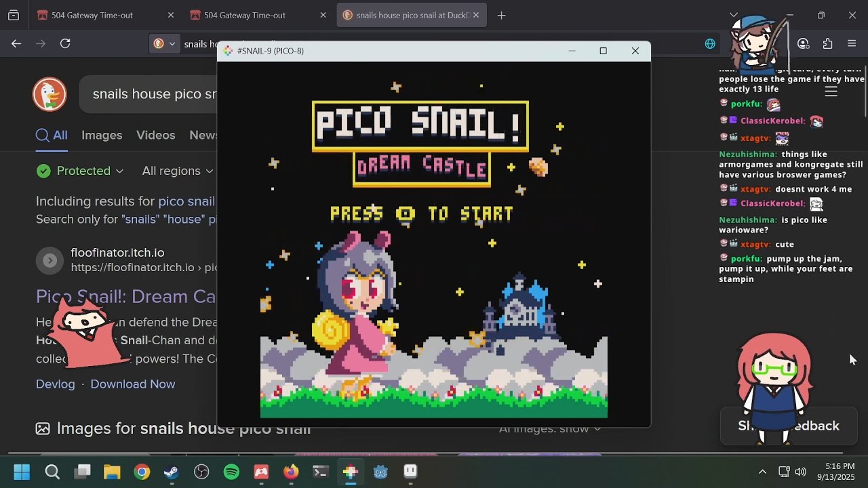Open the Windows Start menu
This screenshot has width=868, height=488.
tap(22, 472)
